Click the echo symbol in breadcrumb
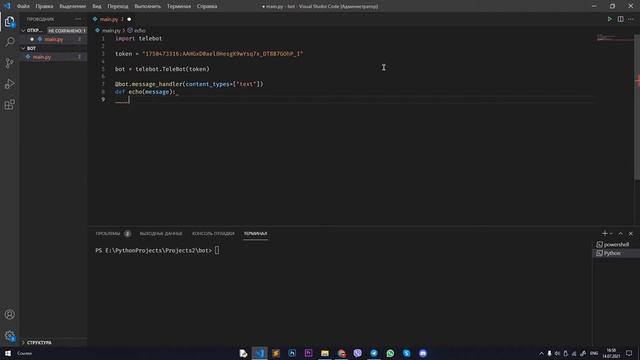The height and width of the screenshot is (360, 640). tap(140, 31)
